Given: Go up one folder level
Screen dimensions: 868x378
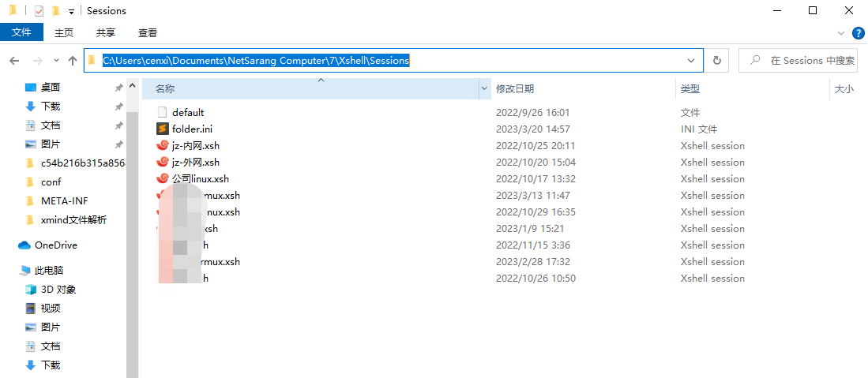Looking at the screenshot, I should coord(73,61).
